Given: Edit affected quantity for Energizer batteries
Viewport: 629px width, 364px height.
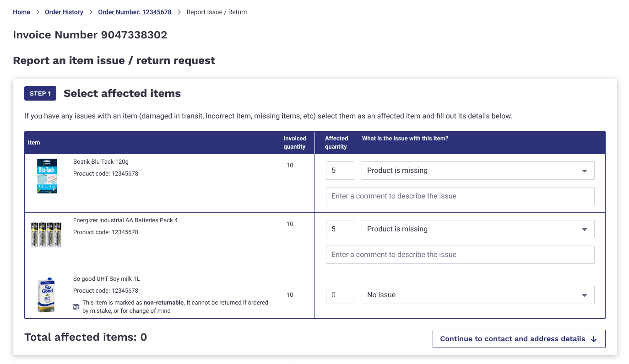Looking at the screenshot, I should [340, 229].
